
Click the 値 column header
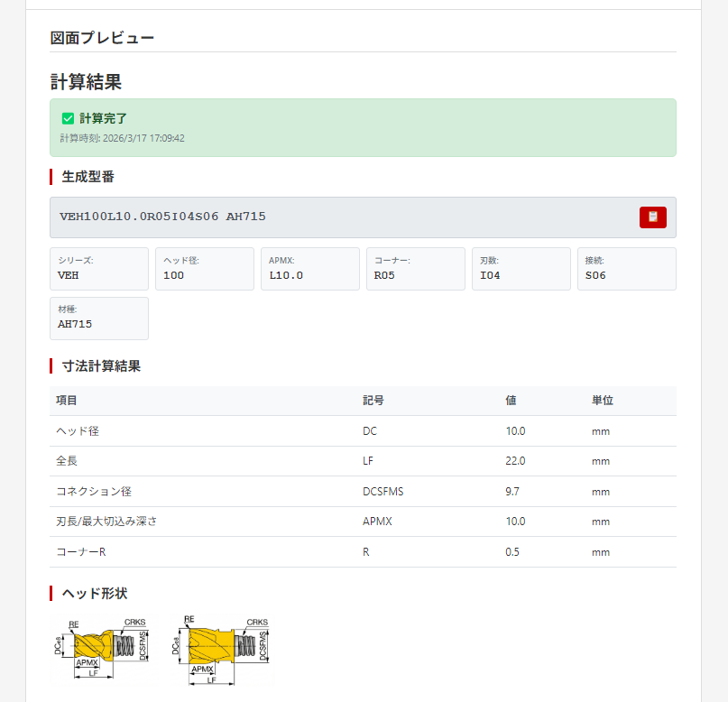(x=511, y=401)
